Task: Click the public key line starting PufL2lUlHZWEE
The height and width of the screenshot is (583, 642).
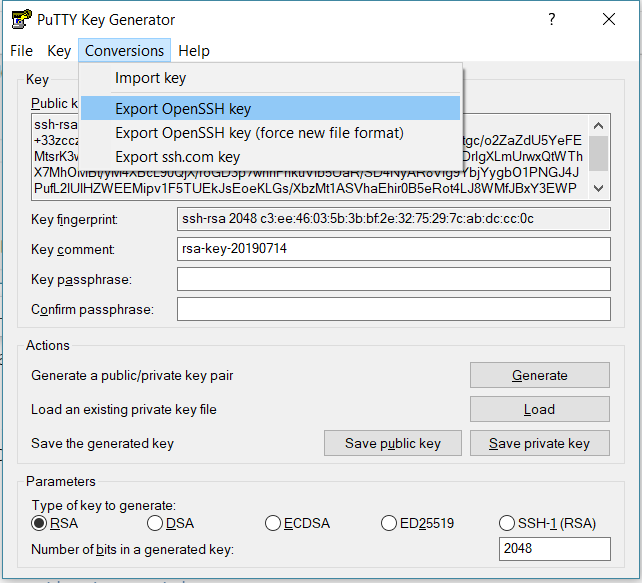Action: (x=305, y=188)
